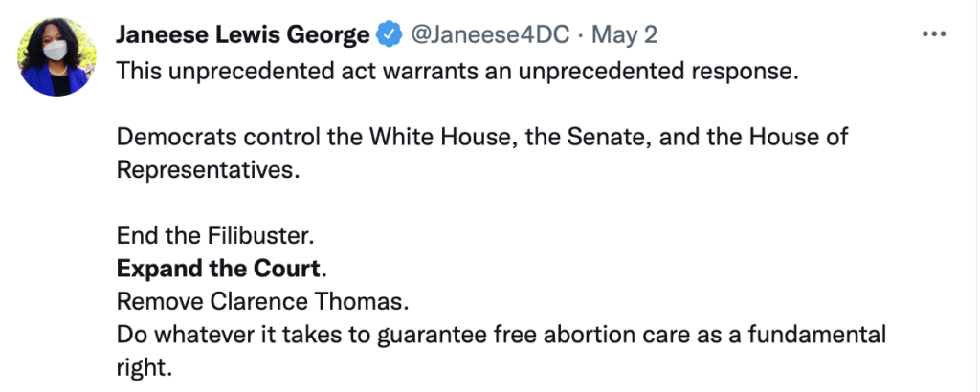Click the sentence starting Democrats control
Image resolution: width=980 pixels, height=392 pixels.
(x=481, y=138)
